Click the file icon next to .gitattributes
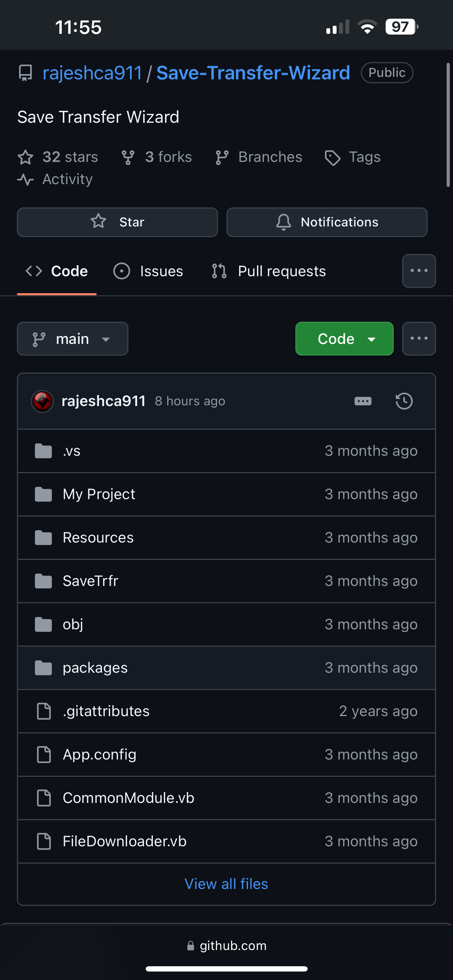This screenshot has width=453, height=980. pyautogui.click(x=44, y=712)
